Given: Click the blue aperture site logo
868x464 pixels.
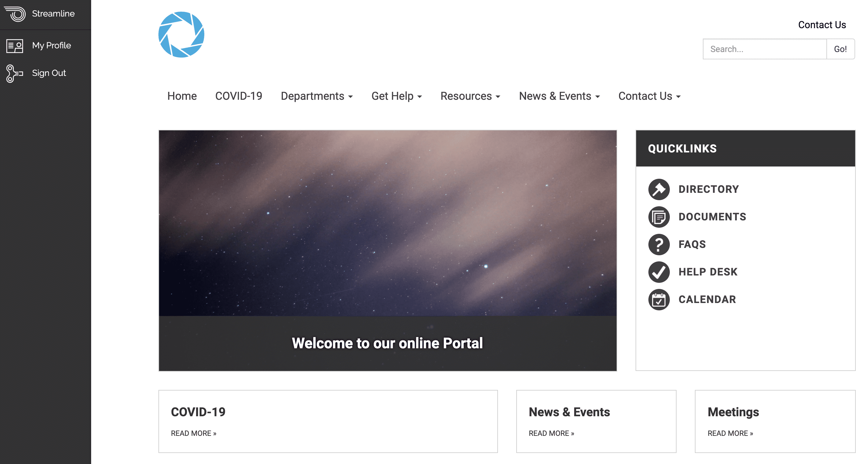Looking at the screenshot, I should coord(181,35).
